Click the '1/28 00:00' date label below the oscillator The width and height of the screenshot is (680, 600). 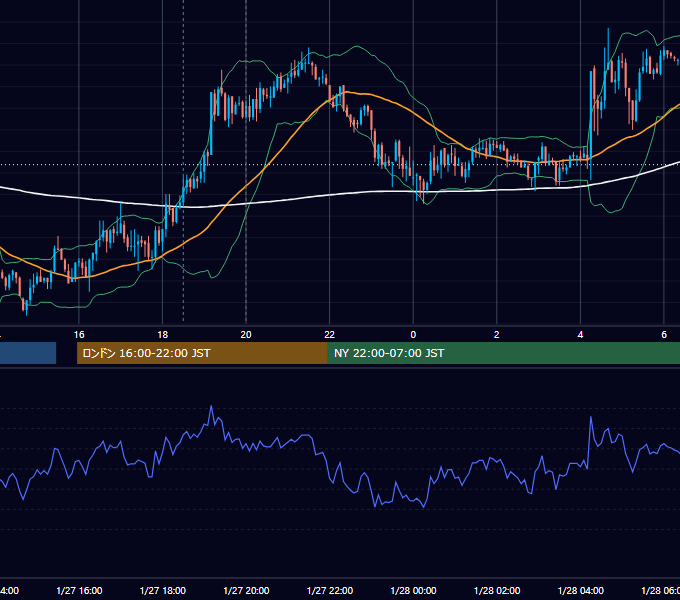[x=413, y=590]
